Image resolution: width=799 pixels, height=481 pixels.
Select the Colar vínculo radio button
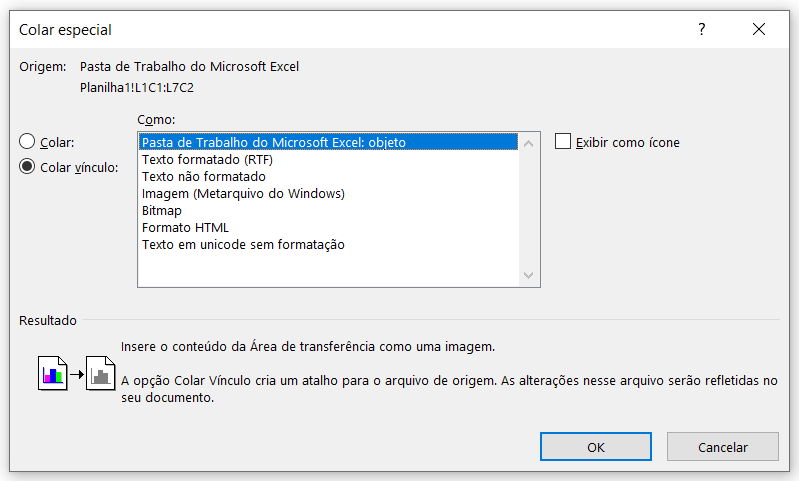27,166
